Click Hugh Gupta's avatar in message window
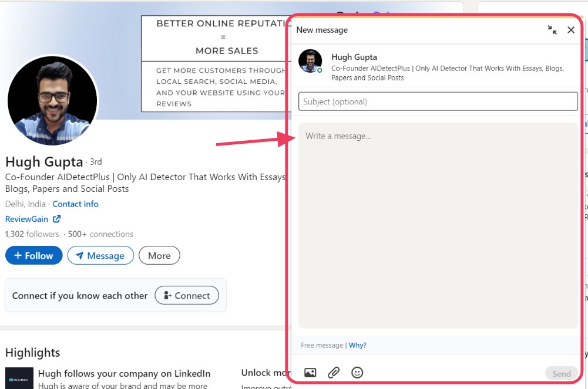The image size is (588, 389). tap(310, 60)
